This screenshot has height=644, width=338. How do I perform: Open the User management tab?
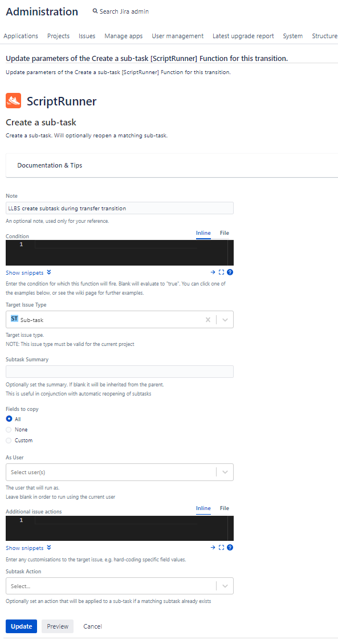point(177,36)
